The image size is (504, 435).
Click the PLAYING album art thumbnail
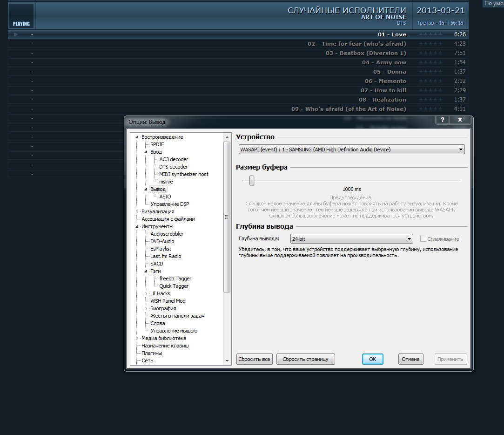21,16
